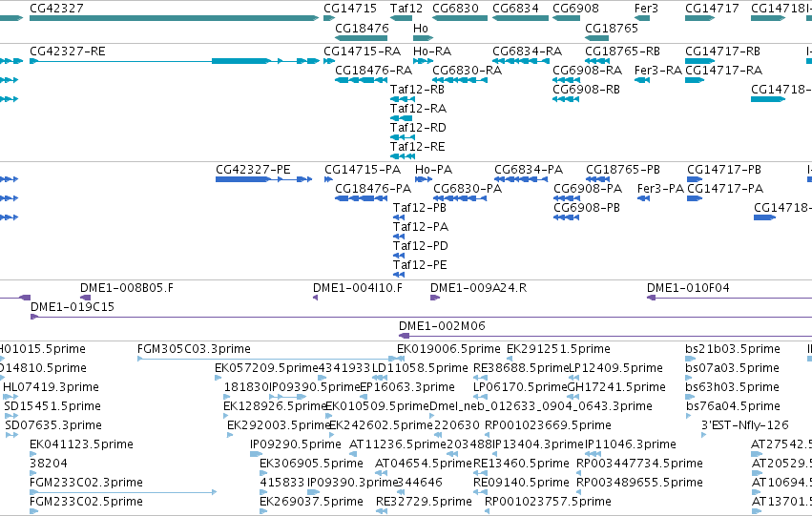Click EST HL07419.3prime
The width and height of the screenshot is (812, 516).
point(51,387)
